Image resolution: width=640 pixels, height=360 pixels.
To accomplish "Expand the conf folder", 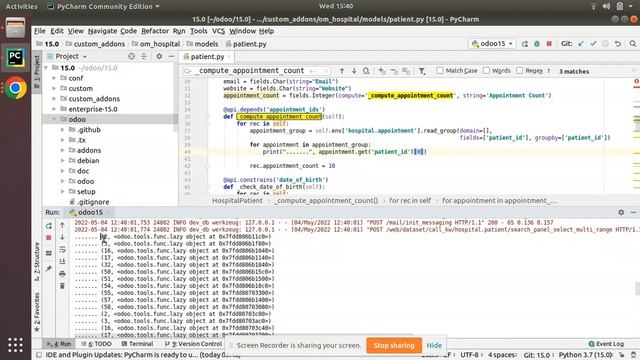I will tap(54, 78).
